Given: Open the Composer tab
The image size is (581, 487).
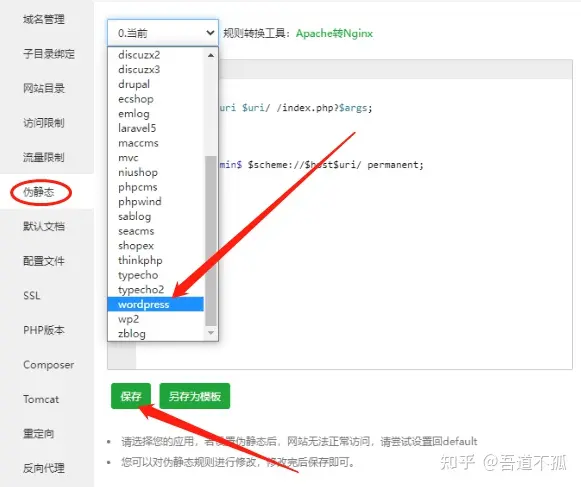Looking at the screenshot, I should pyautogui.click(x=49, y=365).
